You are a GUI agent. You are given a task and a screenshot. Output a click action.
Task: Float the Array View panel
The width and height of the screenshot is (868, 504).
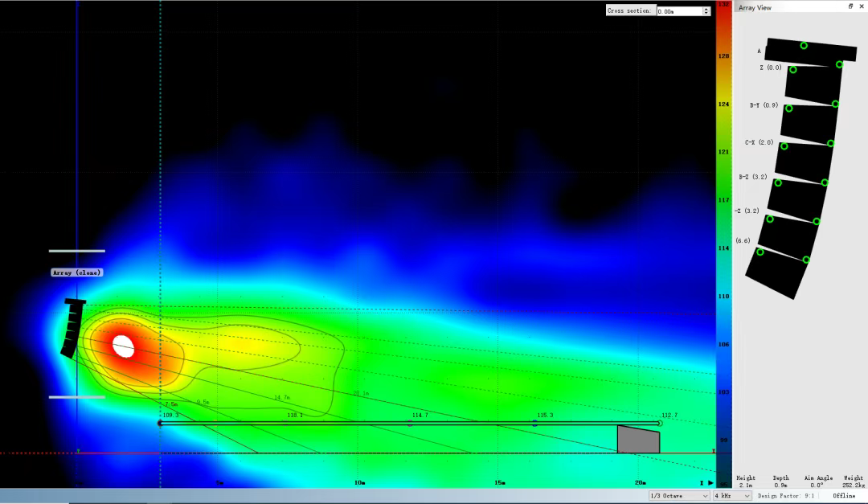click(850, 6)
